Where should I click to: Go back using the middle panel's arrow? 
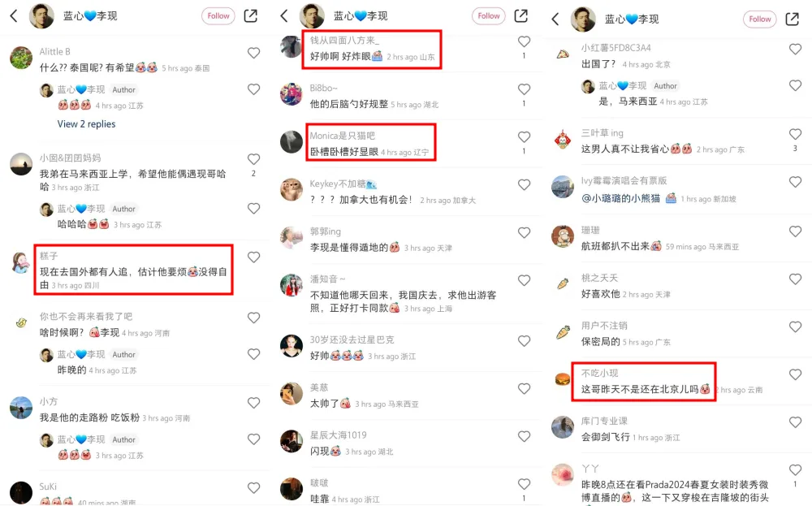point(284,16)
